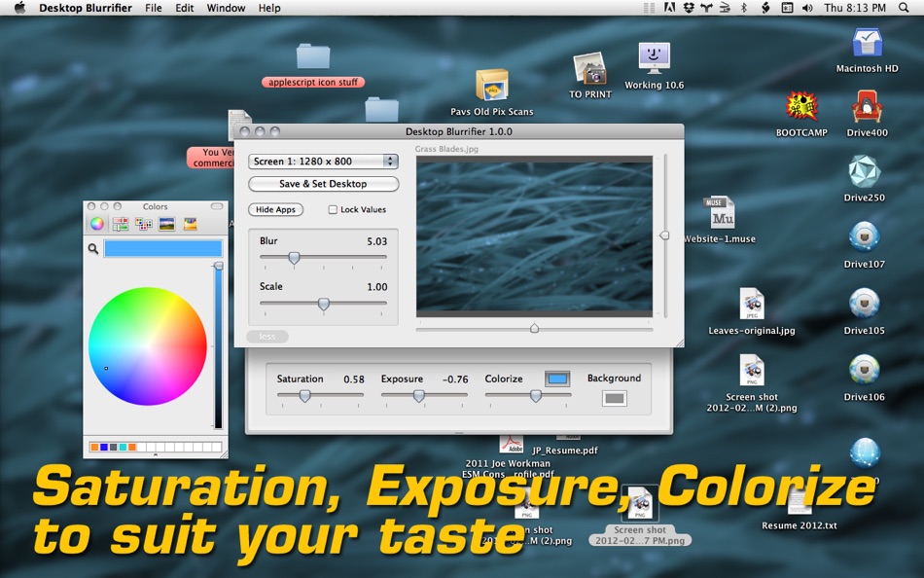The image size is (924, 578).
Task: Select the Macintosh HD desktop icon
Action: click(x=867, y=44)
